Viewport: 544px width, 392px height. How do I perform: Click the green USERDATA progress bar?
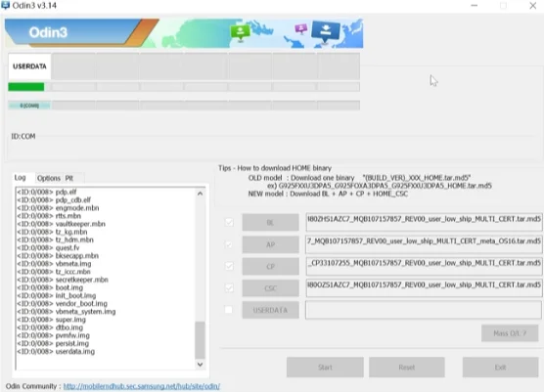tap(26, 87)
